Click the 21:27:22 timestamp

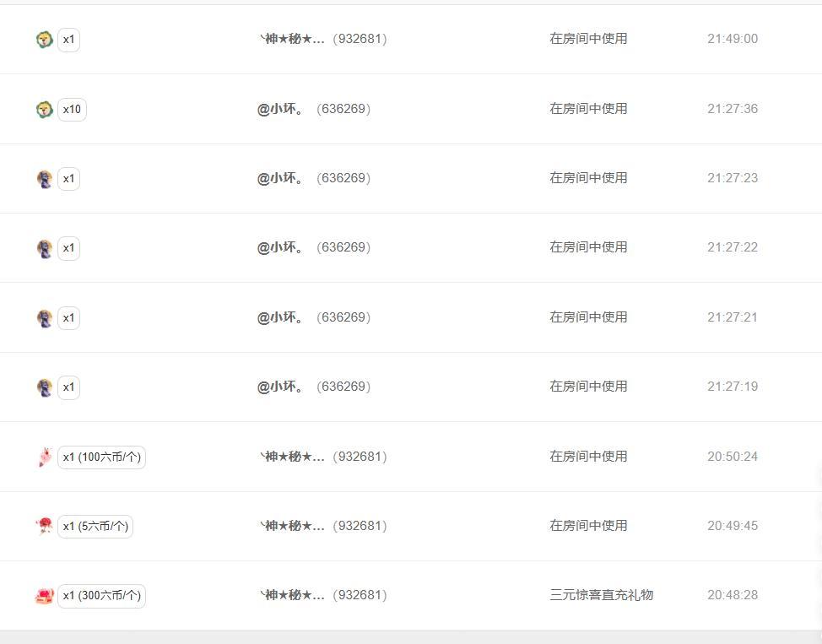coord(733,247)
